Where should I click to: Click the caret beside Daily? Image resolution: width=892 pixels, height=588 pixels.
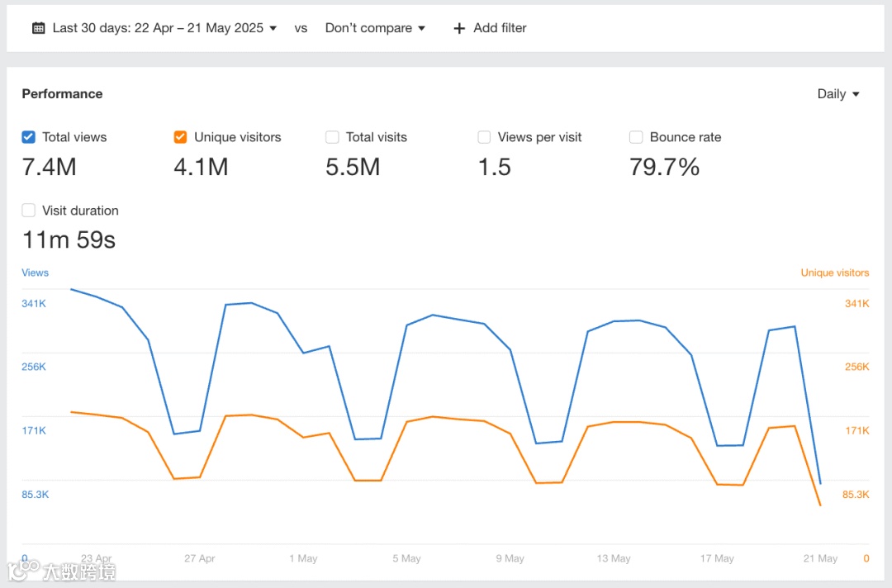pos(856,94)
